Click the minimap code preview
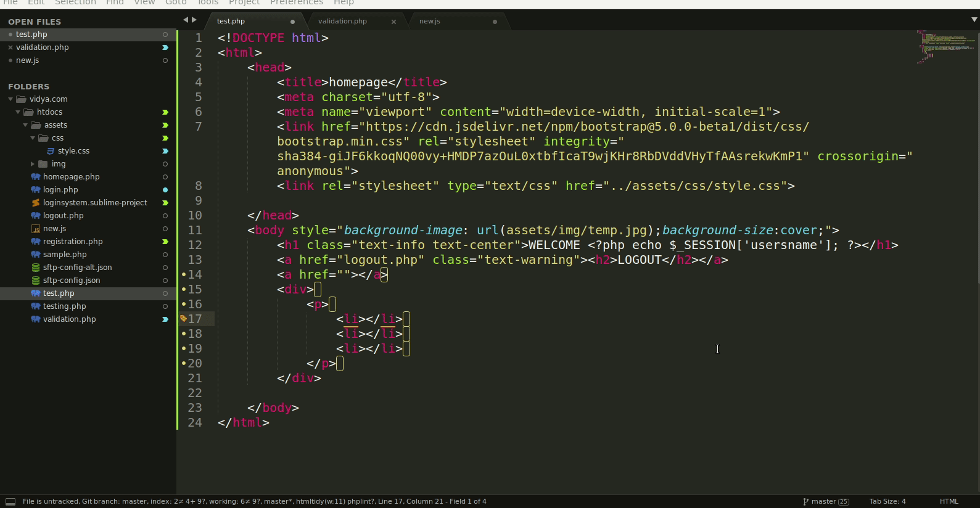The width and height of the screenshot is (980, 508). coord(947,47)
